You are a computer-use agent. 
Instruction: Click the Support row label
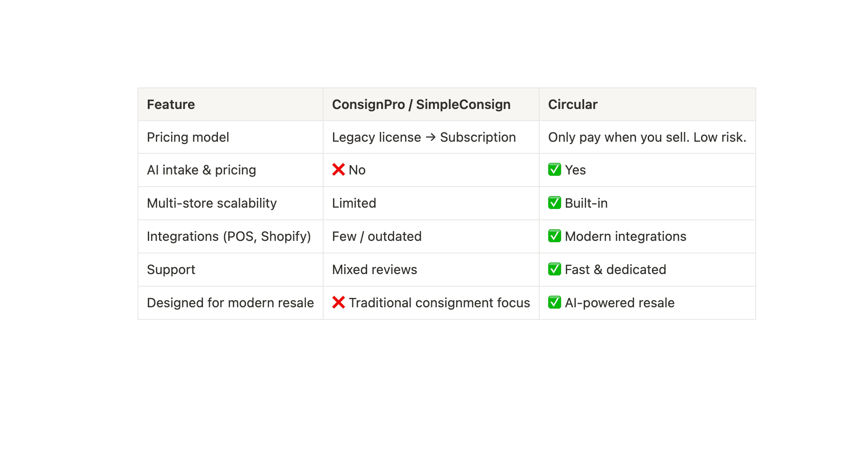pyautogui.click(x=171, y=270)
